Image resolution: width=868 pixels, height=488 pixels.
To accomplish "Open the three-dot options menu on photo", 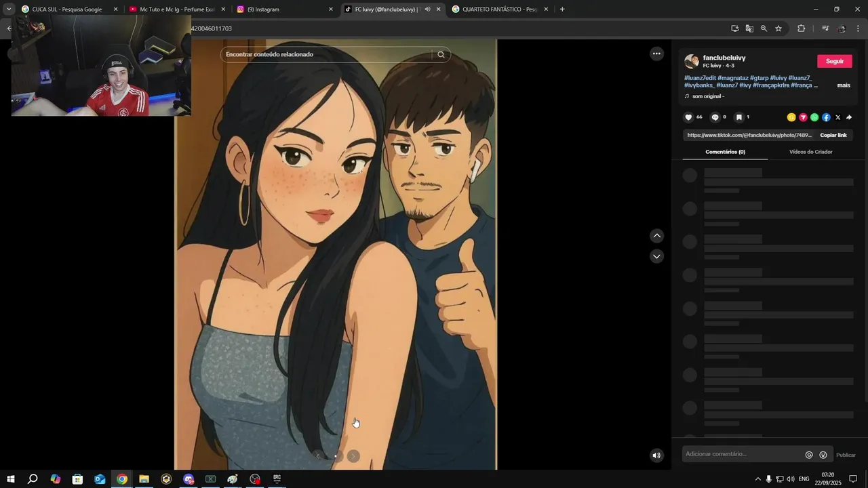I will (x=656, y=54).
